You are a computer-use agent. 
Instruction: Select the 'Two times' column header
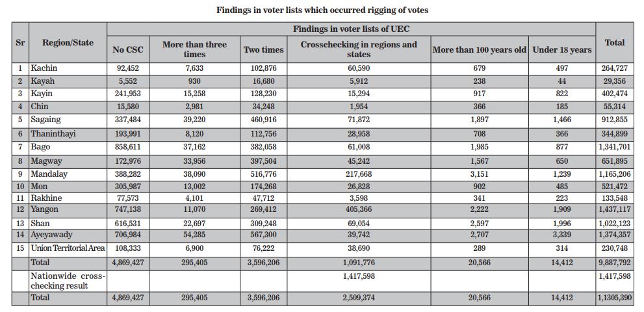click(x=263, y=49)
